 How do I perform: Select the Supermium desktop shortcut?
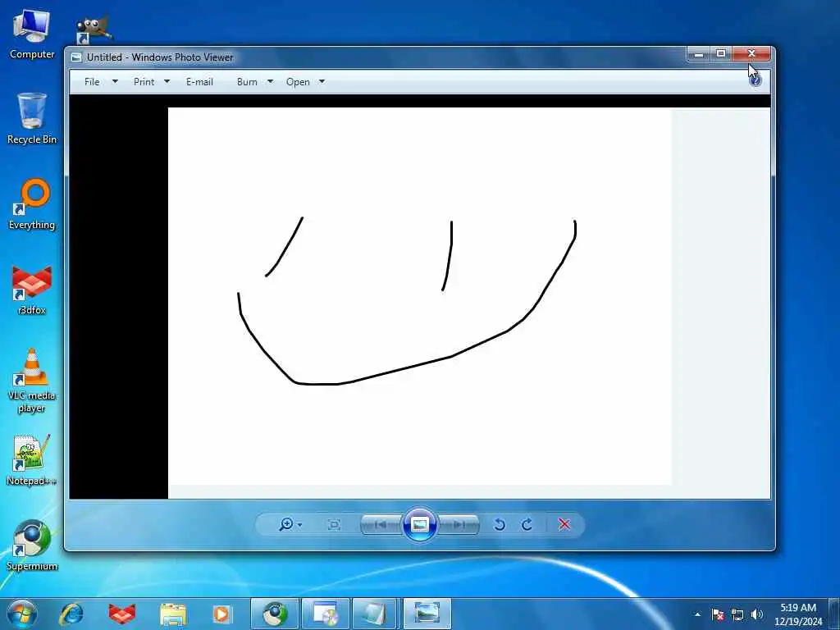(x=32, y=546)
